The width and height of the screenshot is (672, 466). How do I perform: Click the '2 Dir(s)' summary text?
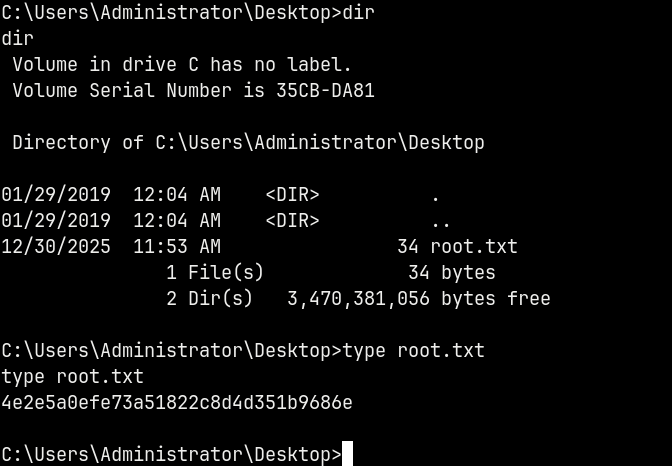(x=209, y=298)
